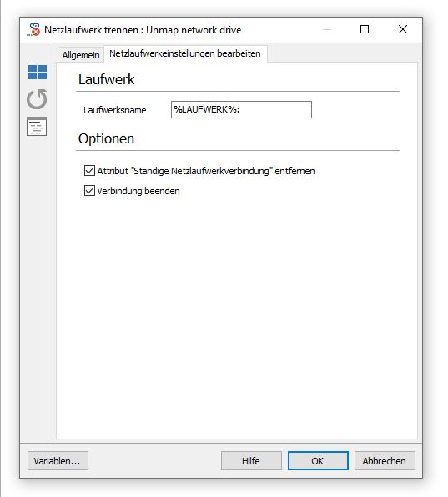The image size is (448, 497).
Task: Click the network drive disconnect title icon
Action: (33, 30)
